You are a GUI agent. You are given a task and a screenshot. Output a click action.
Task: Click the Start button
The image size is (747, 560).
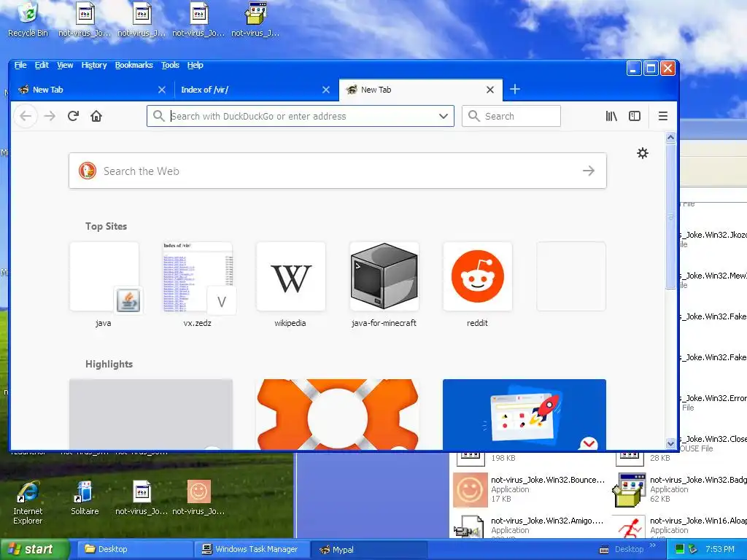point(34,550)
